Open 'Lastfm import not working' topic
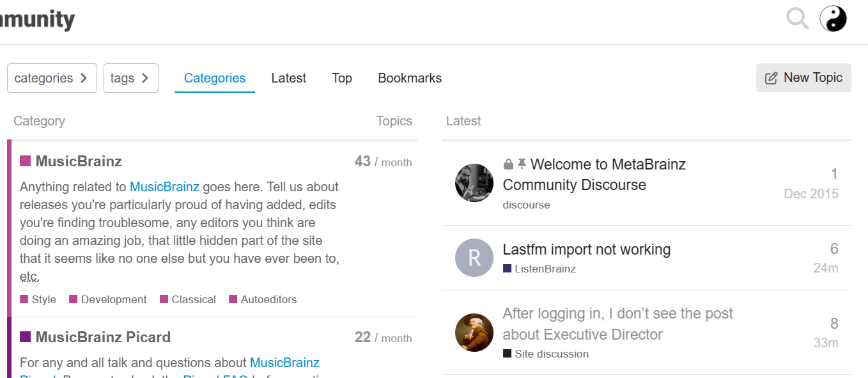Image resolution: width=868 pixels, height=378 pixels. pyautogui.click(x=586, y=249)
